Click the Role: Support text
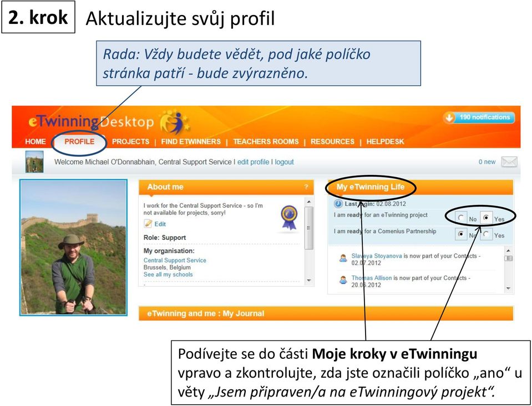The width and height of the screenshot is (532, 406). pyautogui.click(x=165, y=238)
